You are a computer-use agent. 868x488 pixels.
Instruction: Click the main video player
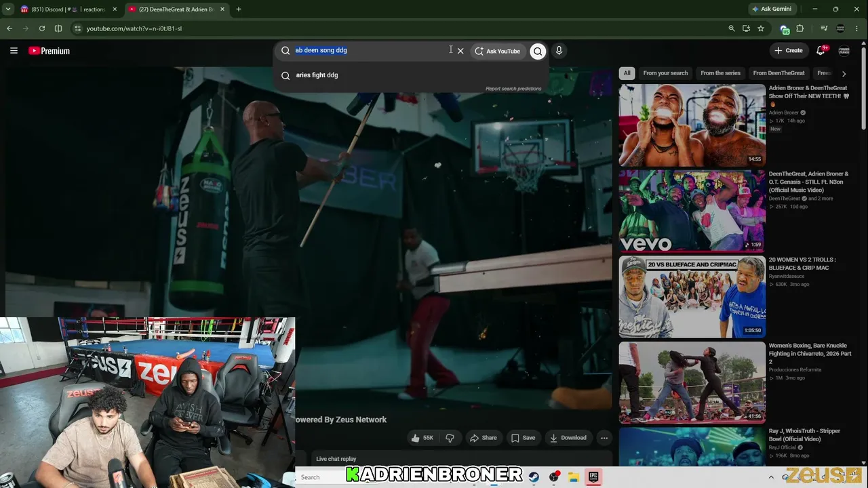[309, 237]
